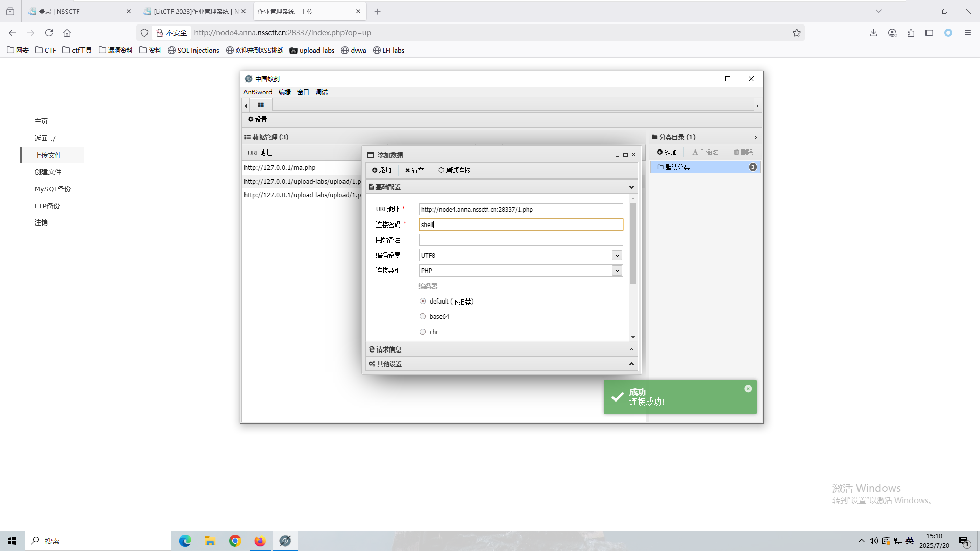Click 创建文件 in the left sidebar

(48, 172)
